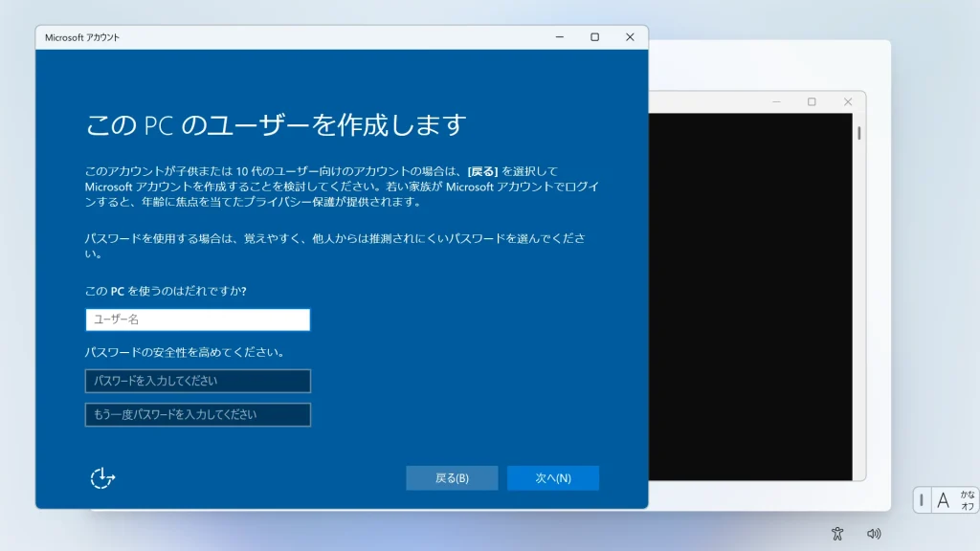This screenshot has width=980, height=551.
Task: Open the accessibility icon at screen bottom-right
Action: pyautogui.click(x=837, y=534)
